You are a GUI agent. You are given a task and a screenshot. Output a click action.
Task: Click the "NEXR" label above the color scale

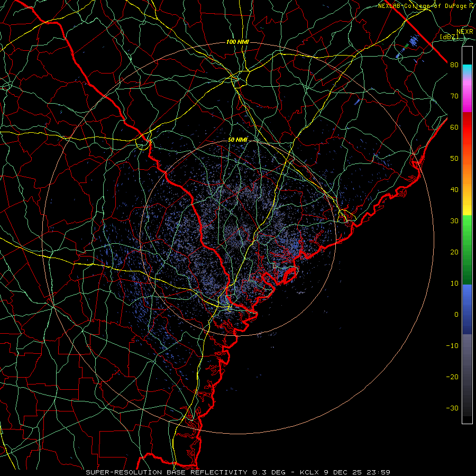465,32
